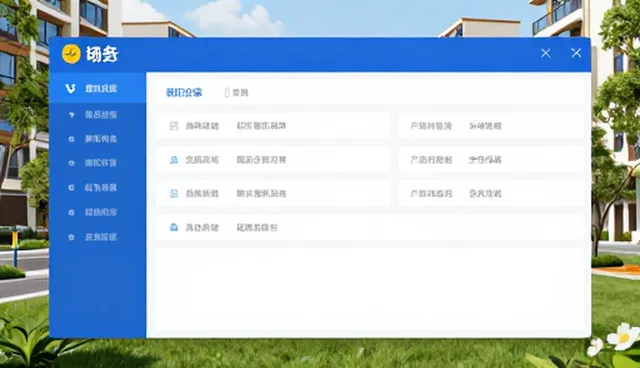Image resolution: width=640 pixels, height=368 pixels.
Task: Switch to the gray second tab in the content header
Action: point(240,93)
